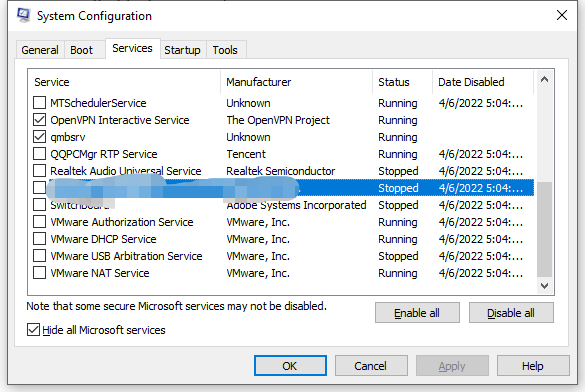Click Running status of MTSchedulerService row
The width and height of the screenshot is (585, 392).
pyautogui.click(x=398, y=103)
